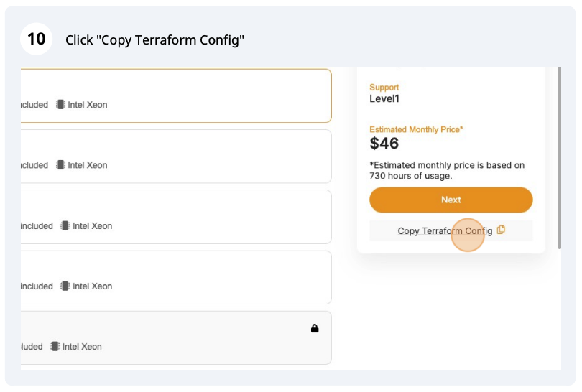Click the Copy Terraform Config link
Image resolution: width=582 pixels, height=392 pixels.
coord(445,230)
